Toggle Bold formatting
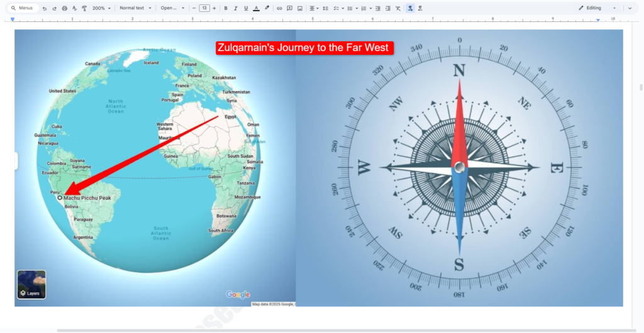Viewport: 644px width, 333px height. tap(225, 8)
